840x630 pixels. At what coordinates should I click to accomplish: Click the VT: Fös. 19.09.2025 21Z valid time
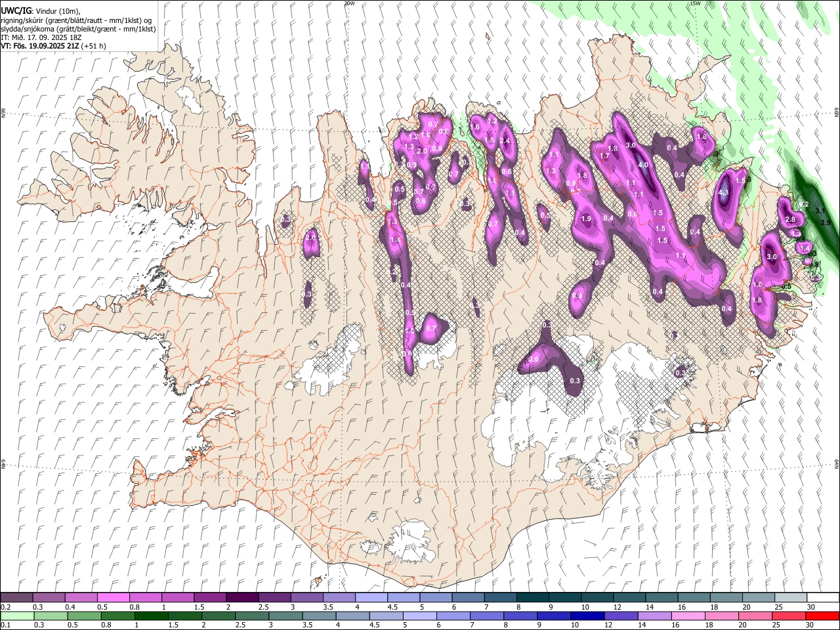(41, 46)
